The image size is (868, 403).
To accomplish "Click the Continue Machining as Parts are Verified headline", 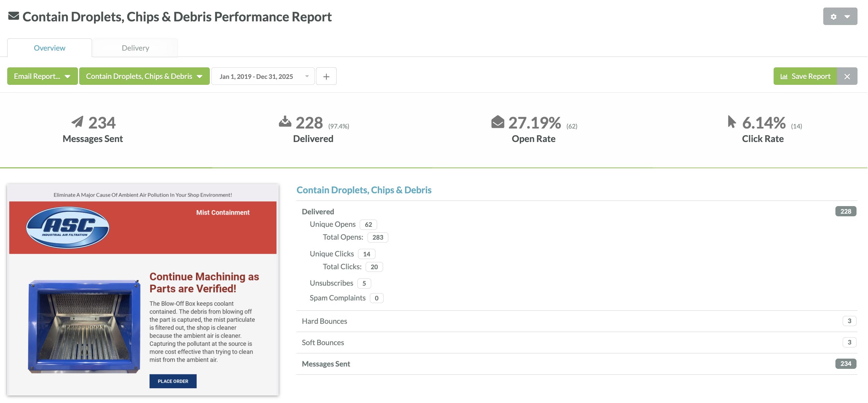I will click(204, 282).
